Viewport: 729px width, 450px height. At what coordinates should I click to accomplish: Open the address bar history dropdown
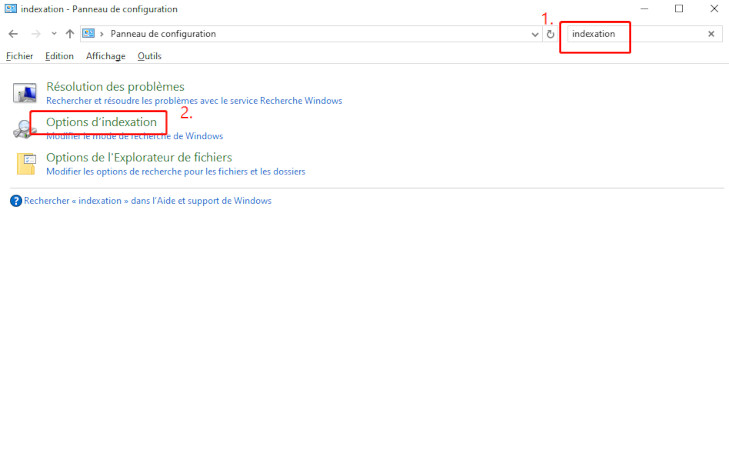click(x=535, y=34)
